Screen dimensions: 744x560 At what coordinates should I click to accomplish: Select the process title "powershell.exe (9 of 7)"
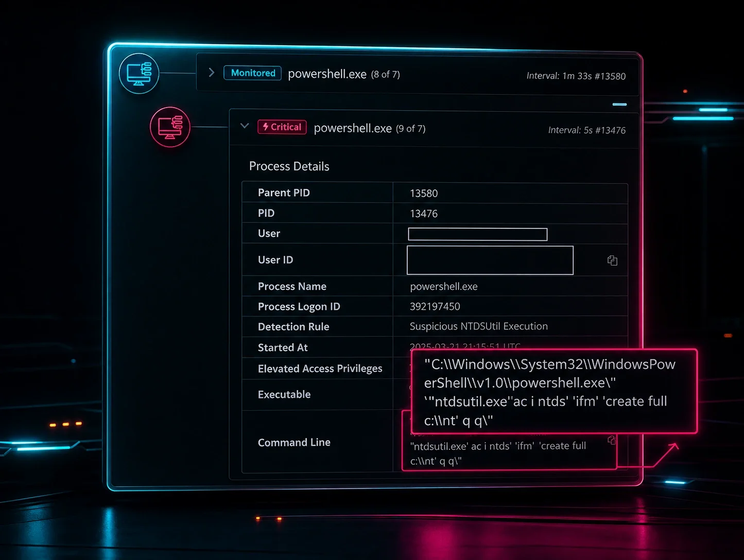(370, 128)
